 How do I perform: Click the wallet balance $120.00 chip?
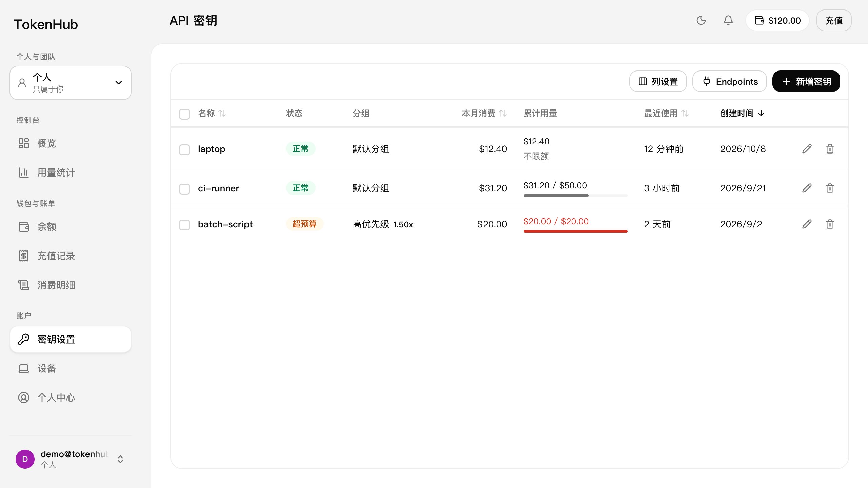tap(777, 21)
